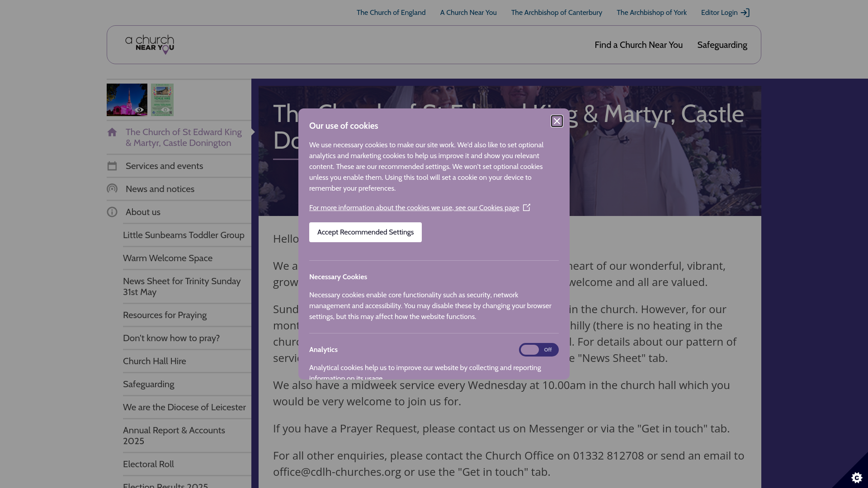The height and width of the screenshot is (488, 868).
Task: Visit The Archbishop of York link
Action: tap(651, 13)
